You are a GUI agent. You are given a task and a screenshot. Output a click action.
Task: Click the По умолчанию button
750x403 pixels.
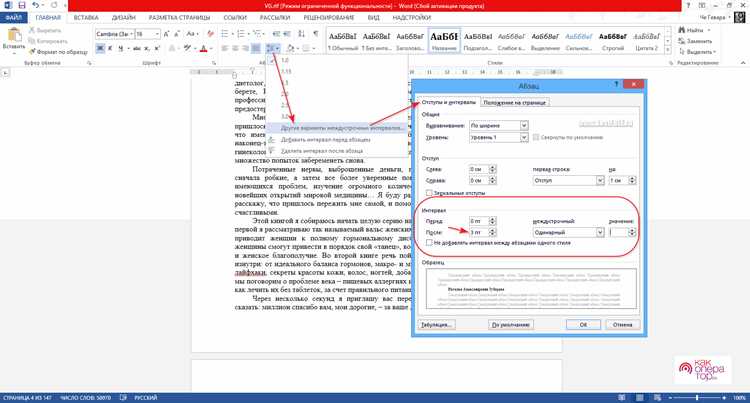point(511,325)
